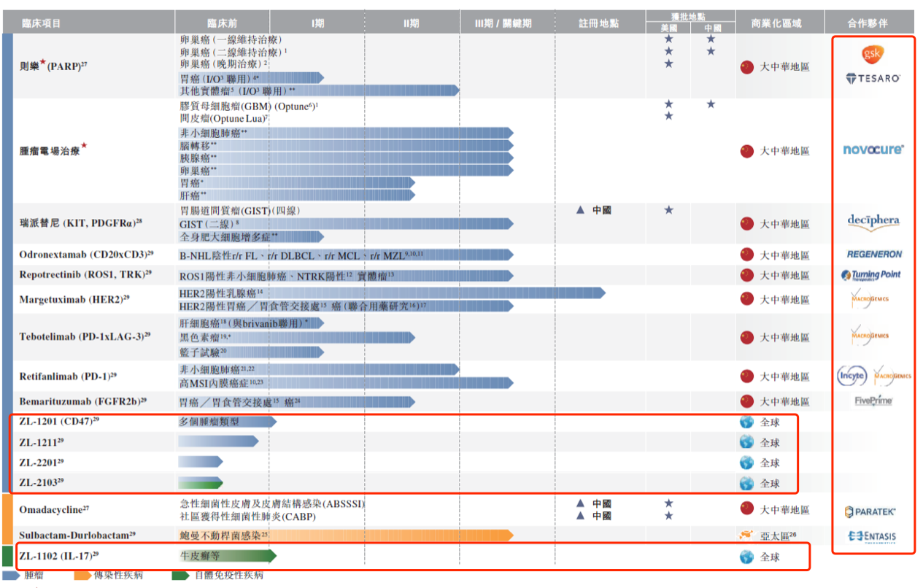The width and height of the screenshot is (923, 588).
Task: Click the 合作夥伴 column header
Action: pos(868,23)
